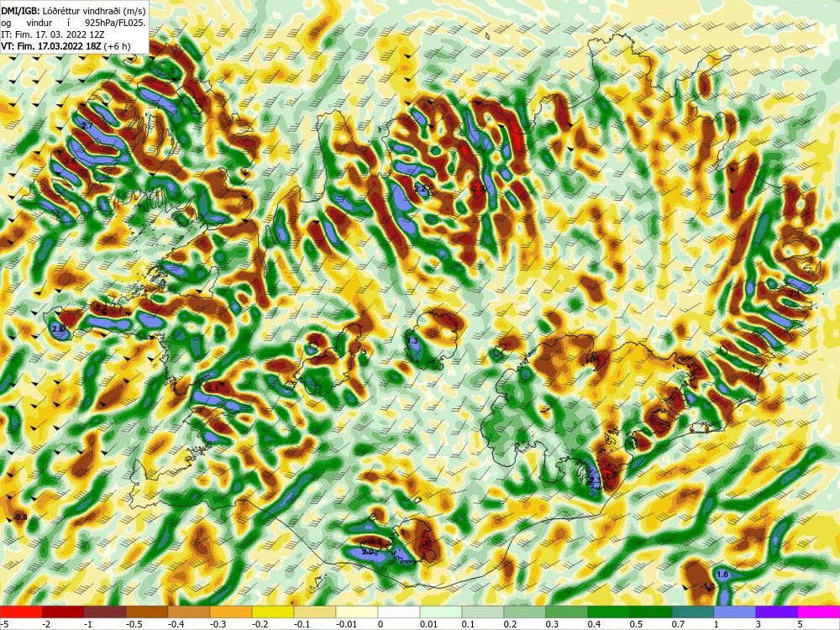Screen dimensions: 840x630
Task: Click the '-2.6' value label on the map
Action: tap(69, 160)
